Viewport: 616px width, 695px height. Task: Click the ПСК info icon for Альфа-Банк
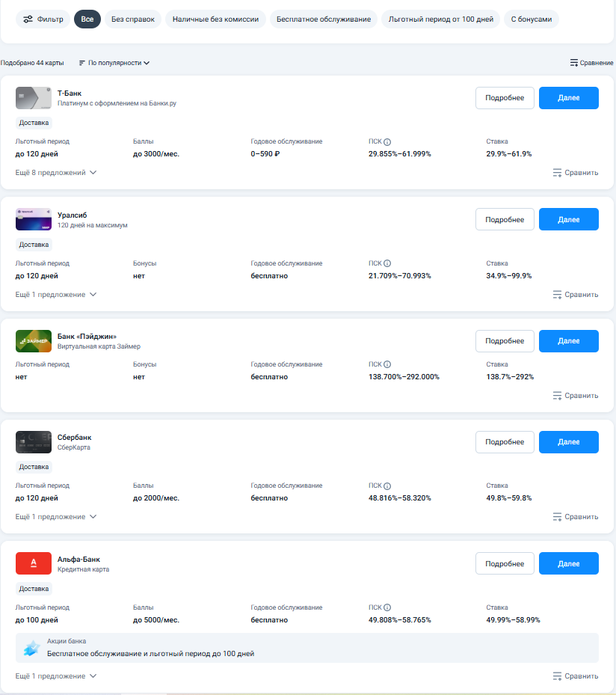click(x=387, y=607)
